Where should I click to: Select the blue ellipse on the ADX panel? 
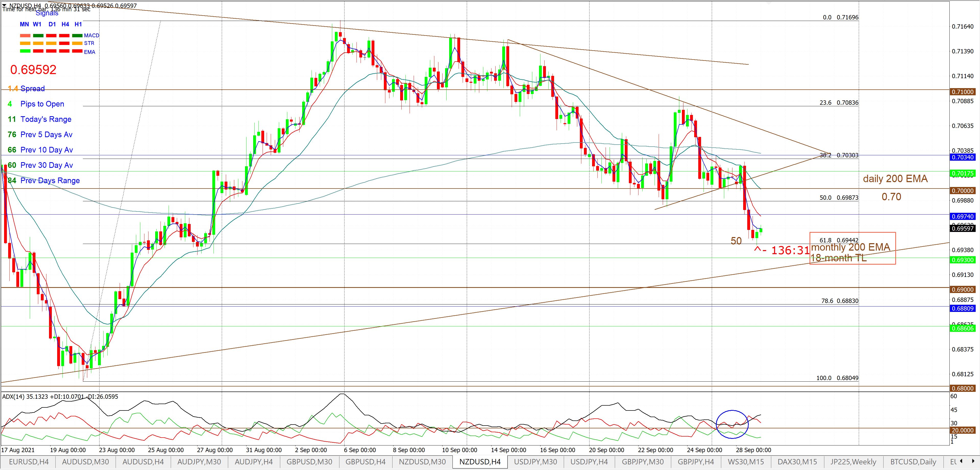[732, 424]
